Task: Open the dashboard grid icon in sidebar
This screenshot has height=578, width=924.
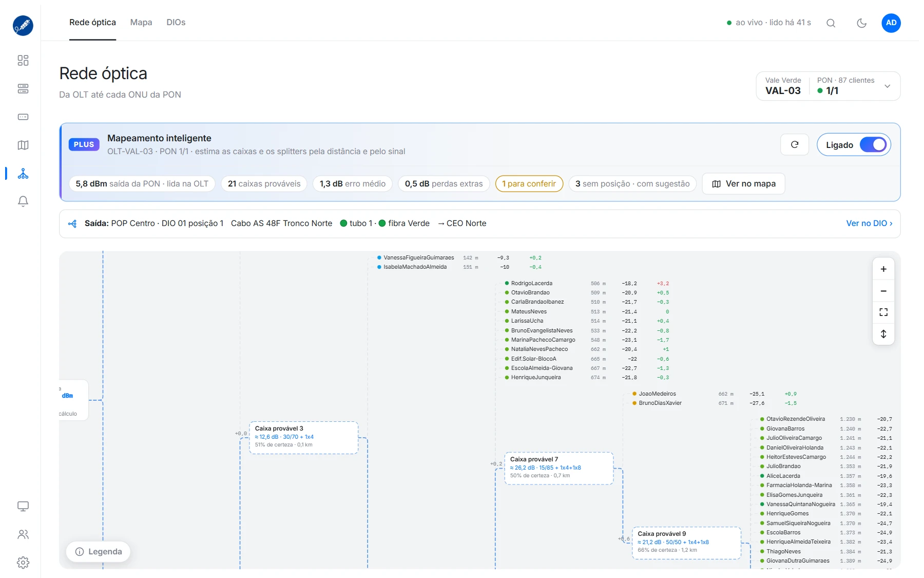Action: [23, 61]
